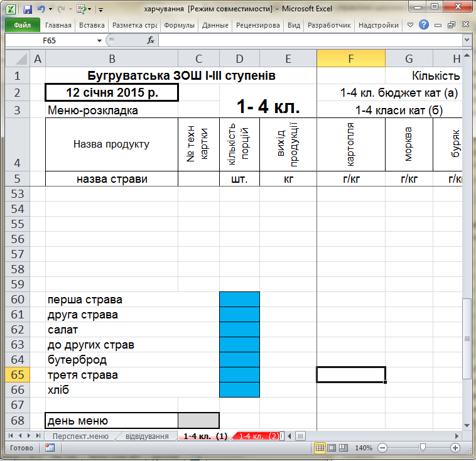Go to last sheet tab navigation arrow

coord(38,436)
